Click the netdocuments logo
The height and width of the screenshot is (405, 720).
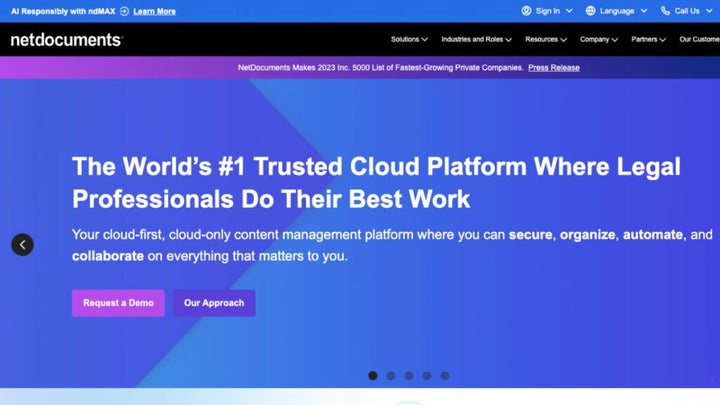(66, 40)
